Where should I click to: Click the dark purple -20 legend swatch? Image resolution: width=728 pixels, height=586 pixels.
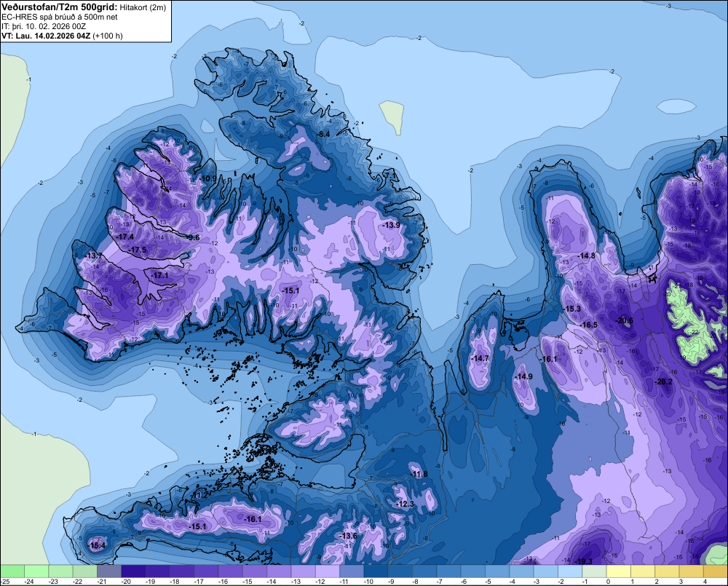pyautogui.click(x=133, y=571)
